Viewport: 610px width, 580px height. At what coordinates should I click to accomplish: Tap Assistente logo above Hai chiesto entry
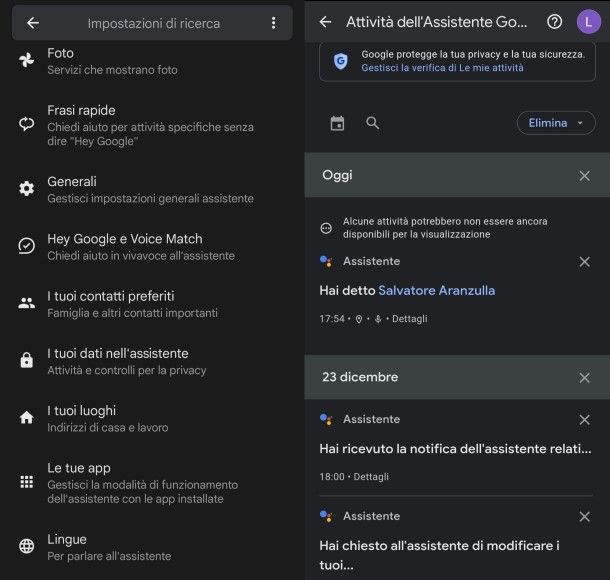click(x=326, y=516)
